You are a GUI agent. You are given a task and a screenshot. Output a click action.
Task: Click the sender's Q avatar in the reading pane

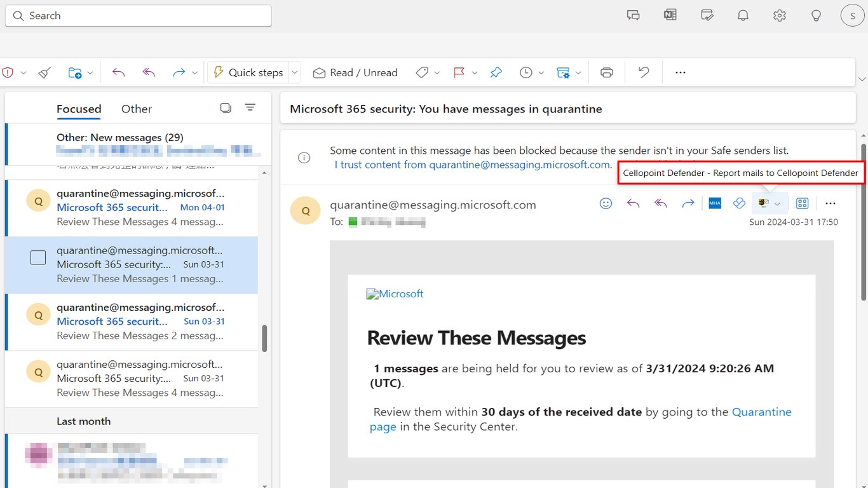(306, 211)
